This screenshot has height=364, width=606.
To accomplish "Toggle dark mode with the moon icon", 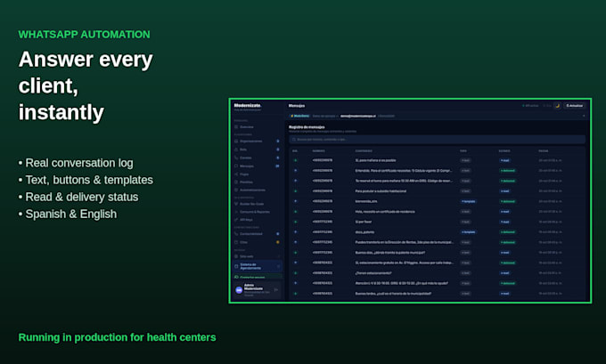I will click(557, 105).
